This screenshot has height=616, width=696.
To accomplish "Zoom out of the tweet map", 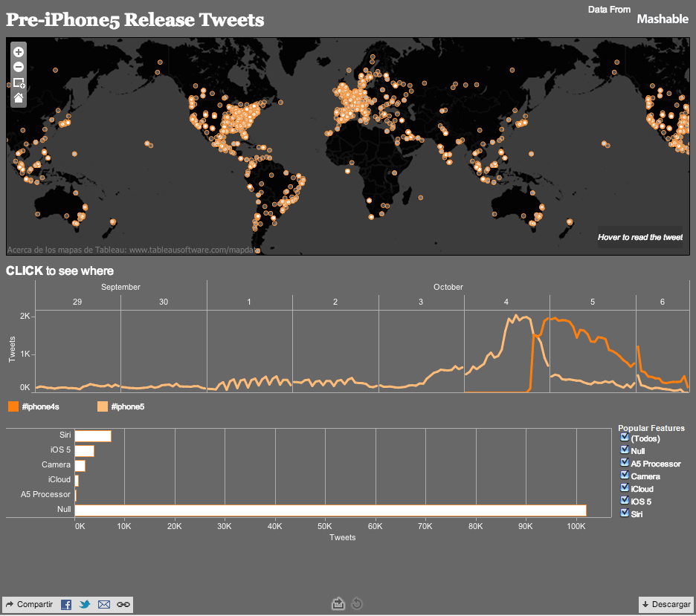I will coord(17,67).
